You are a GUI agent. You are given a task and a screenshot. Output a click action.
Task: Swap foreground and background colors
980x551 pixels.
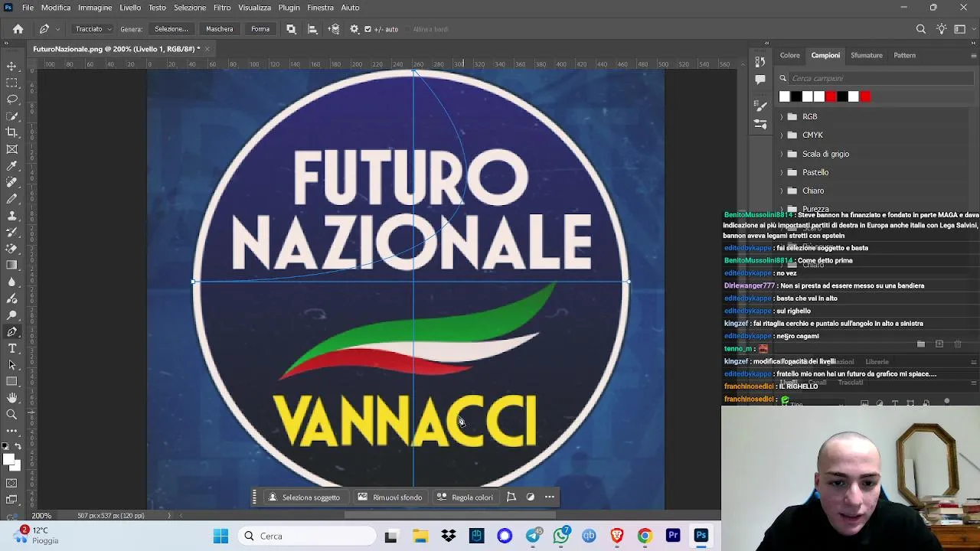pyautogui.click(x=17, y=446)
